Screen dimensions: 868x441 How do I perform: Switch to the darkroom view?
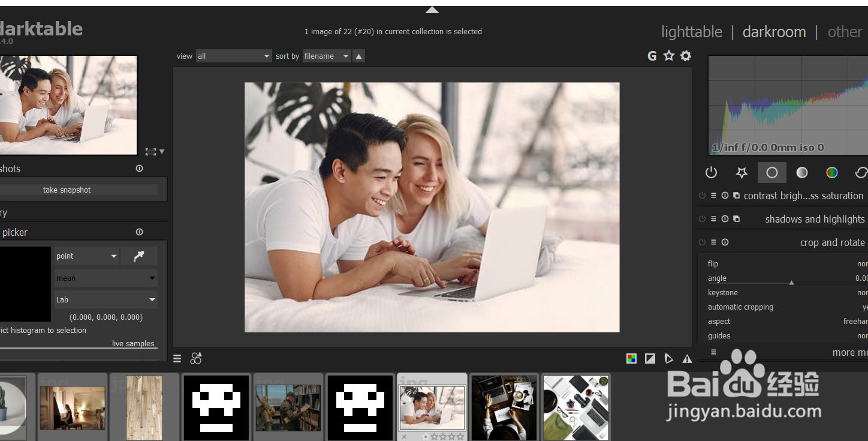[x=774, y=32]
